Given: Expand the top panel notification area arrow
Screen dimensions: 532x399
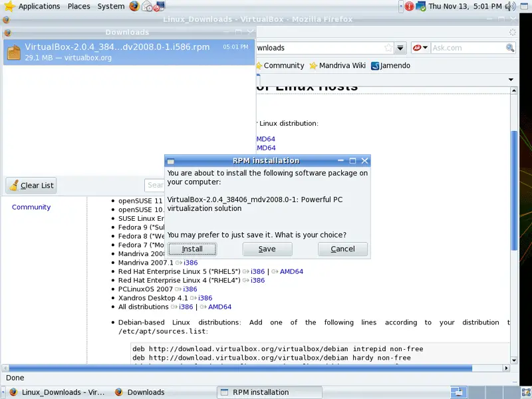Looking at the screenshot, I should [x=401, y=6].
